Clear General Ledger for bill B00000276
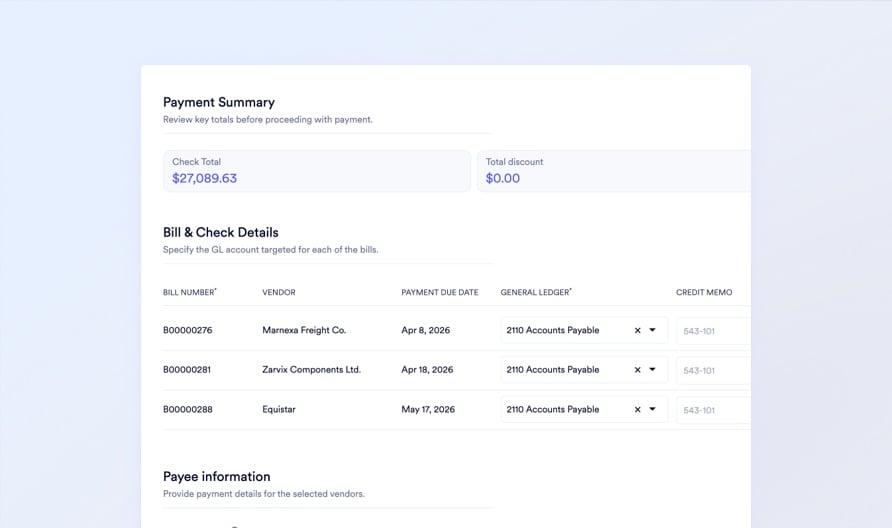Screen dimensions: 892x528 [637, 331]
